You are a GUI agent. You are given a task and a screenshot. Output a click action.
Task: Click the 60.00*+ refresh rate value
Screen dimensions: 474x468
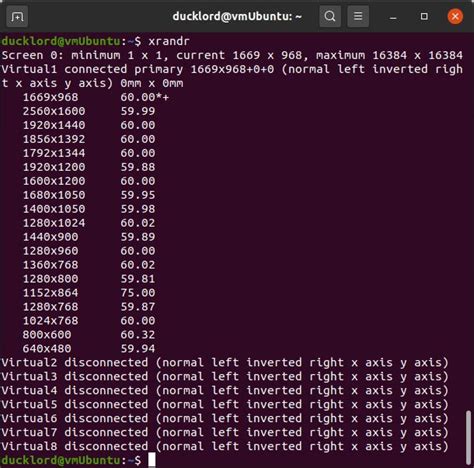tap(145, 97)
